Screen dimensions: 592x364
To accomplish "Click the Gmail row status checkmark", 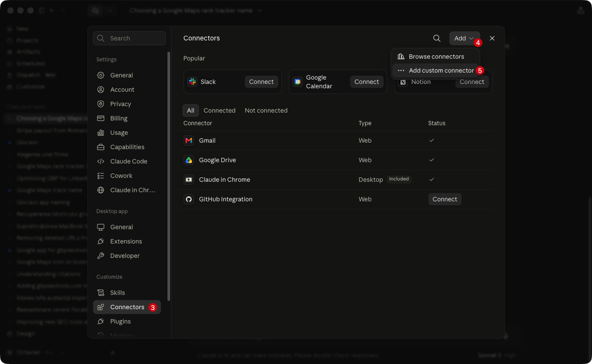I will tap(431, 140).
